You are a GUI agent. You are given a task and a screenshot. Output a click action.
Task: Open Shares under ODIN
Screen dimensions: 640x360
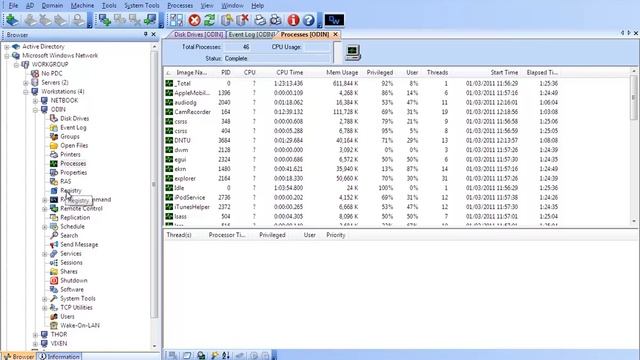[x=69, y=271]
